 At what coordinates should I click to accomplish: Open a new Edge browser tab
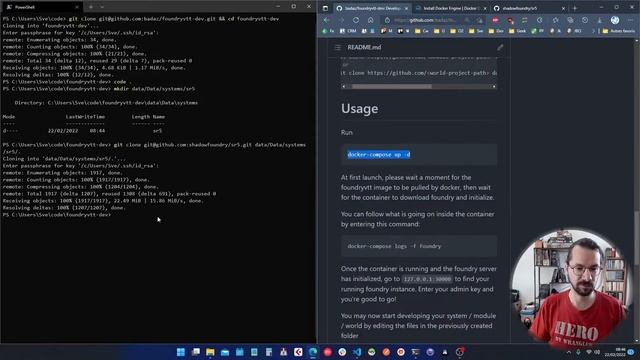point(575,8)
